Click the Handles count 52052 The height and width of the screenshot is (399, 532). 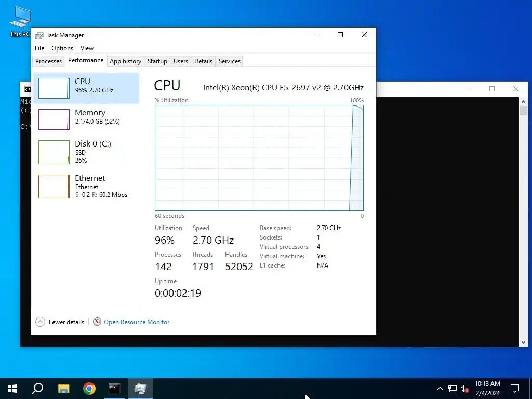click(x=239, y=267)
